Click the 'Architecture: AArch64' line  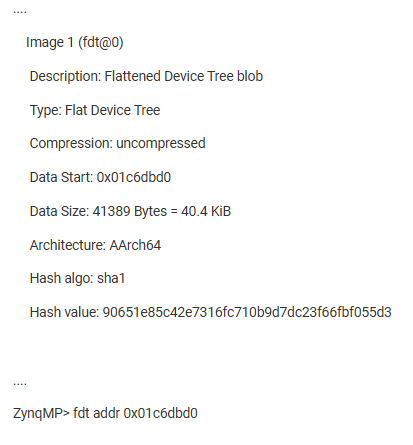coord(95,245)
